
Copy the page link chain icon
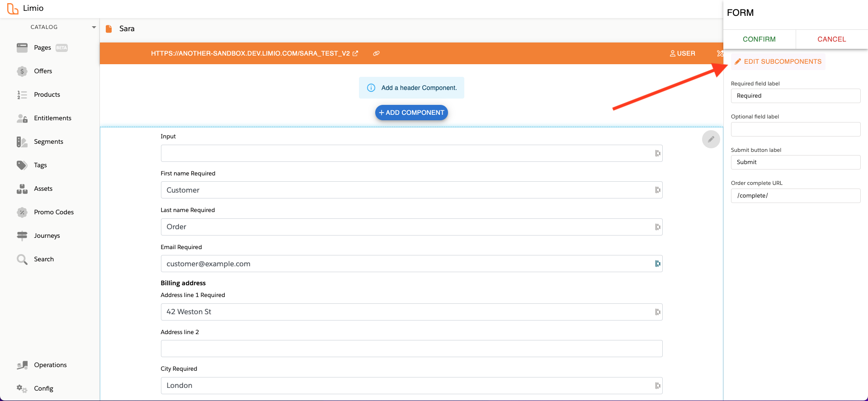click(x=376, y=53)
